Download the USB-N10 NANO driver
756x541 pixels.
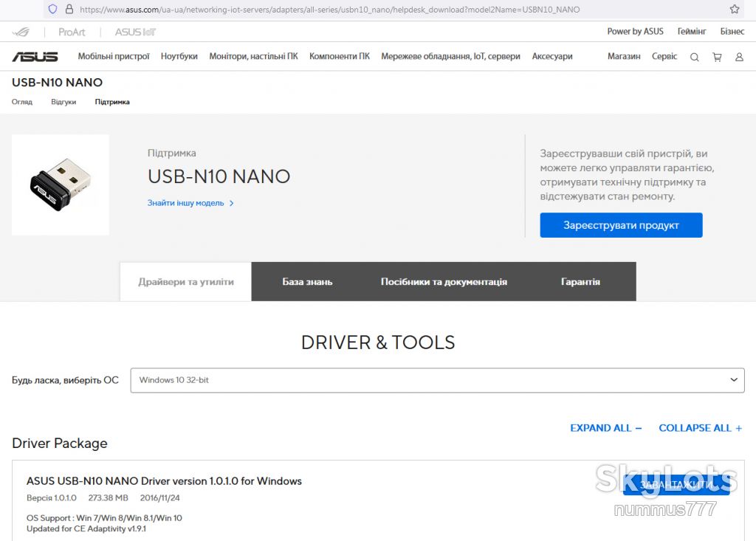pos(676,484)
